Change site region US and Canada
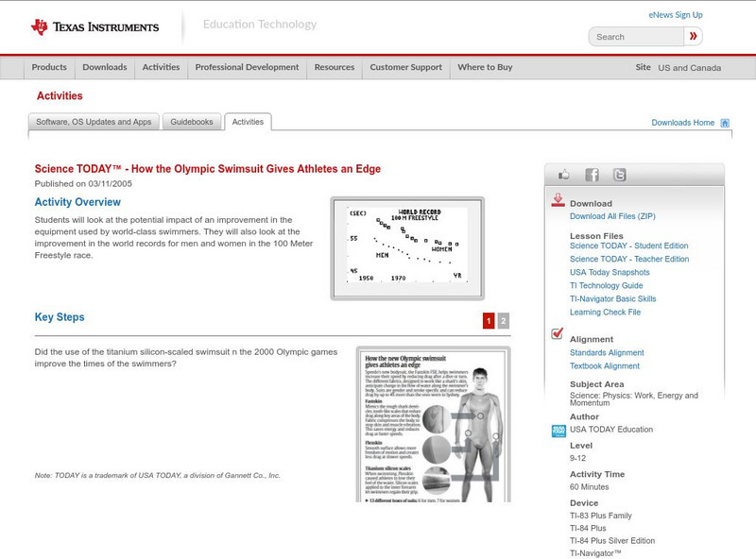Image resolution: width=756 pixels, height=559 pixels. [x=690, y=68]
